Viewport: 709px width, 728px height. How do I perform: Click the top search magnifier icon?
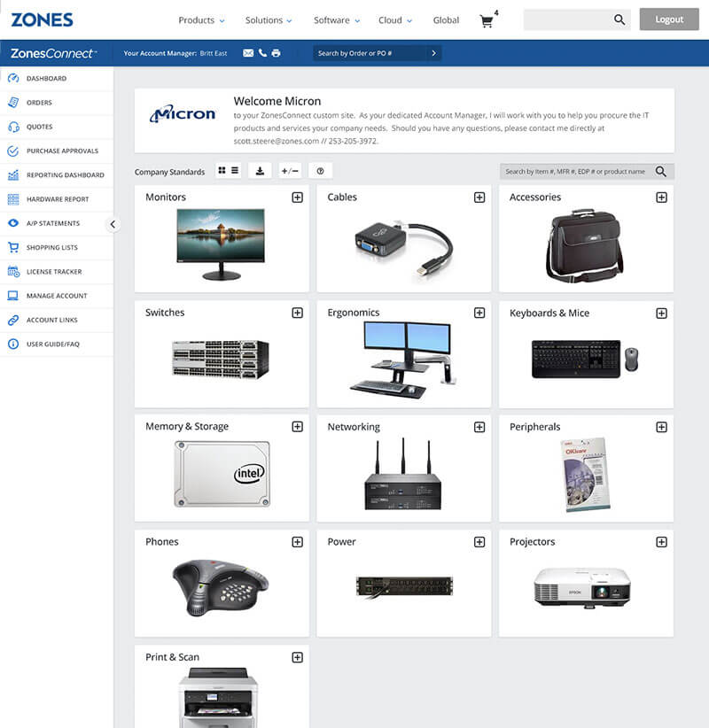point(619,19)
